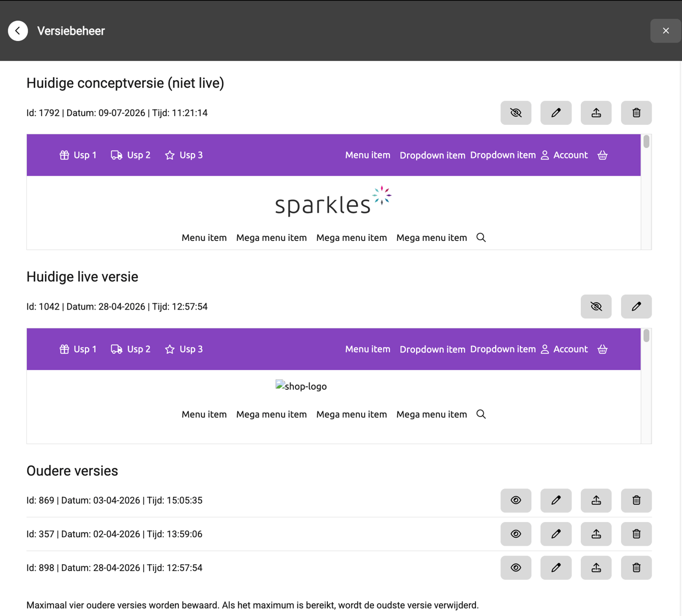The height and width of the screenshot is (616, 682).
Task: Open first Mega menu item in live preview
Action: [x=271, y=415]
